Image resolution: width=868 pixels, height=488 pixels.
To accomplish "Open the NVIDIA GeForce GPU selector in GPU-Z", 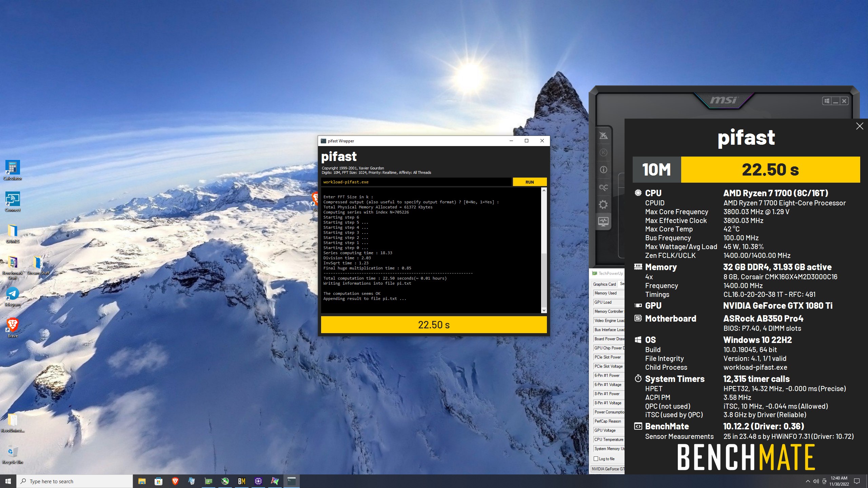I will [x=608, y=469].
